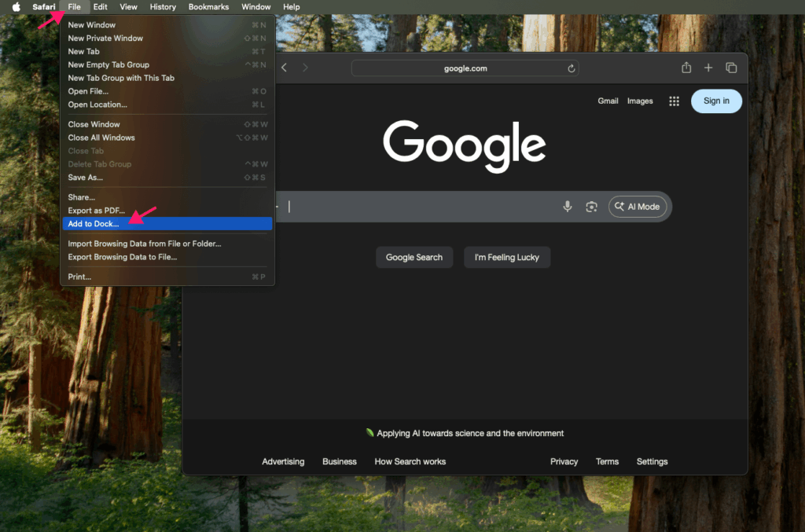Search by image with camera icon
The height and width of the screenshot is (532, 805).
(591, 206)
